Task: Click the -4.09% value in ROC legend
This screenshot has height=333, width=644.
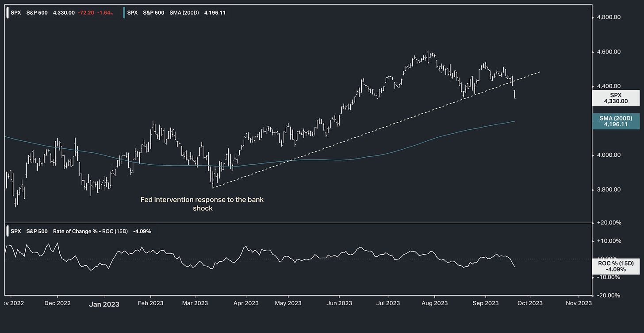Action: [x=142, y=231]
